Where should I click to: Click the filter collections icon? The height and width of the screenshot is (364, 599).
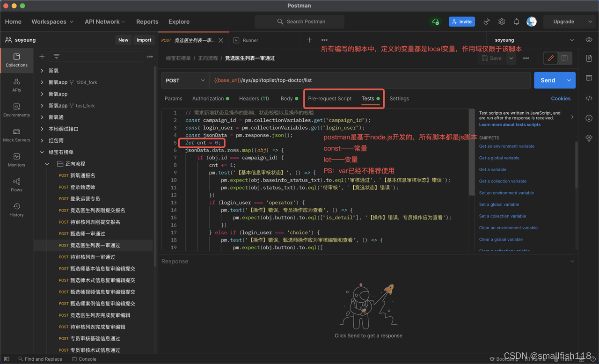[57, 57]
